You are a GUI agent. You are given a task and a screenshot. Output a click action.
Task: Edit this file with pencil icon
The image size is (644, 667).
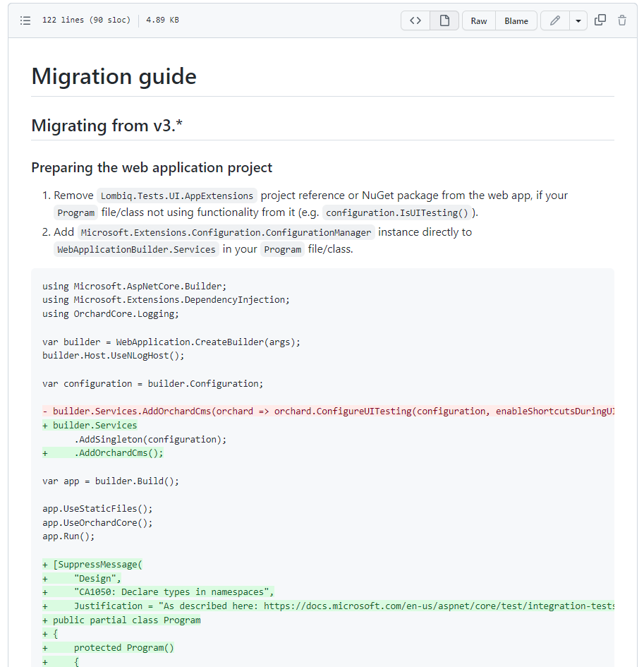click(554, 20)
